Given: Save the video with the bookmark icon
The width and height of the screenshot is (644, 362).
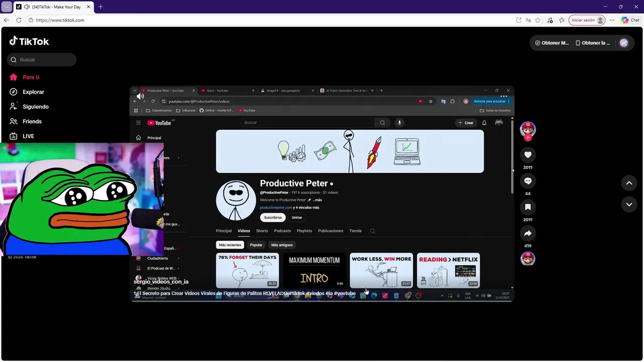Looking at the screenshot, I should [528, 207].
